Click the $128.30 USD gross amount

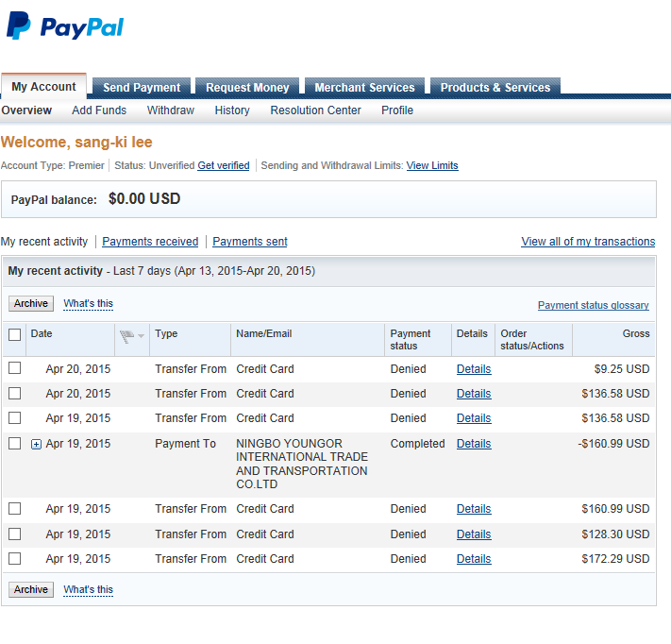tap(615, 534)
